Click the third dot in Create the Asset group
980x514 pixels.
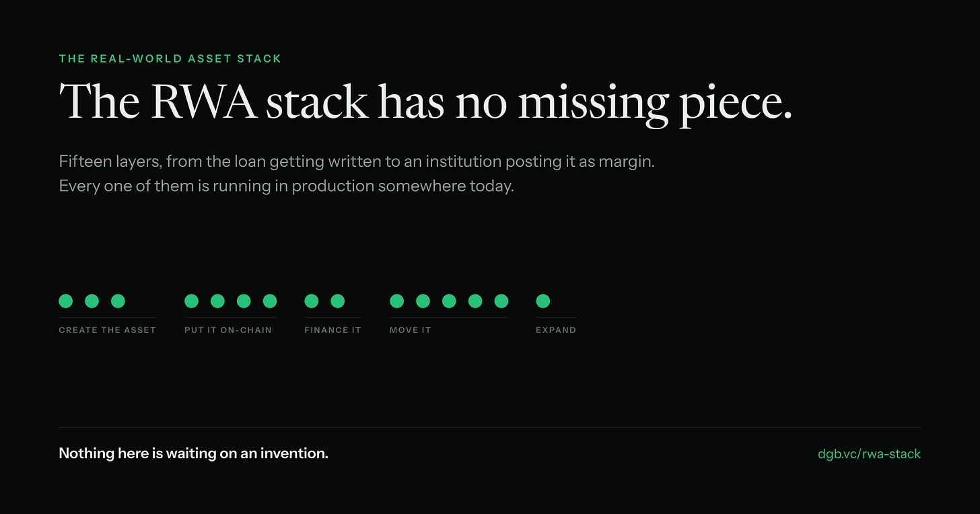(x=118, y=301)
